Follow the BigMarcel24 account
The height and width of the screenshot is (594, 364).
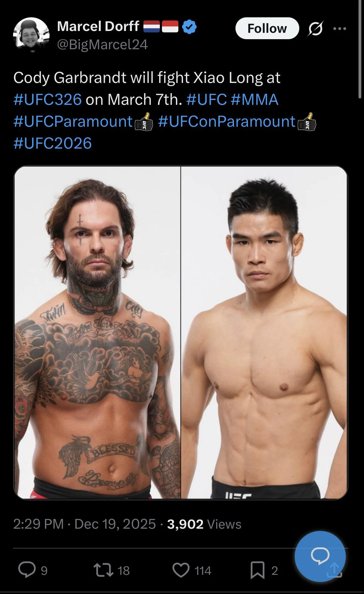(x=267, y=28)
